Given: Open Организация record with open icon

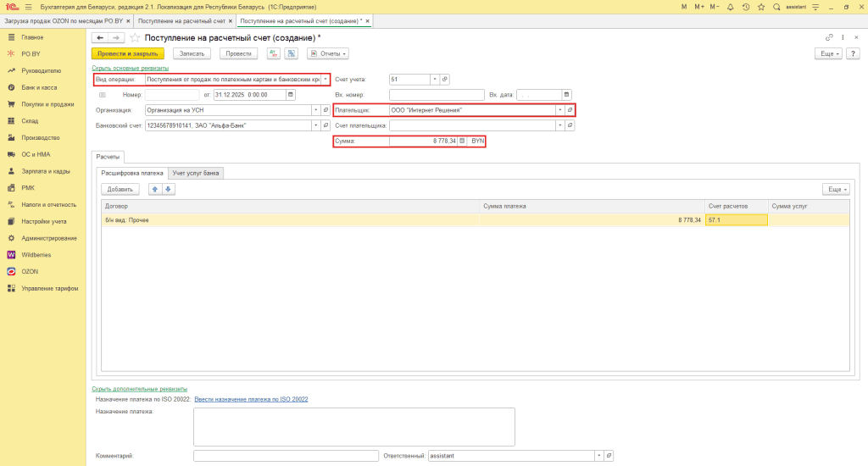Looking at the screenshot, I should (325, 110).
